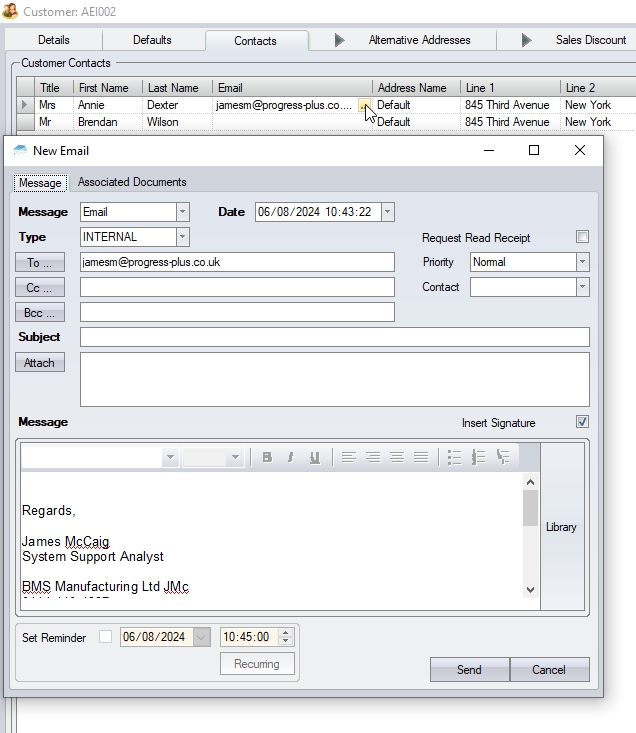Click the Send button
The image size is (636, 733).
(469, 670)
